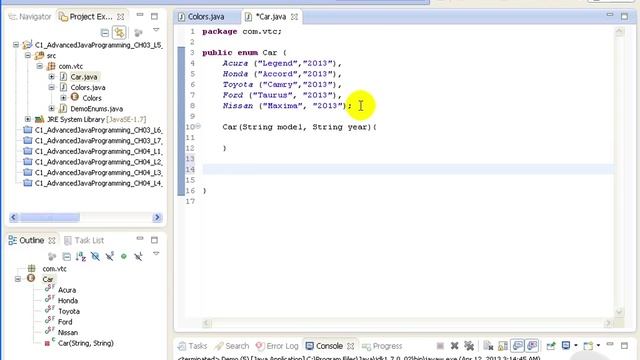
Task: Click the Nissan enum constant in editor
Action: pos(238,106)
